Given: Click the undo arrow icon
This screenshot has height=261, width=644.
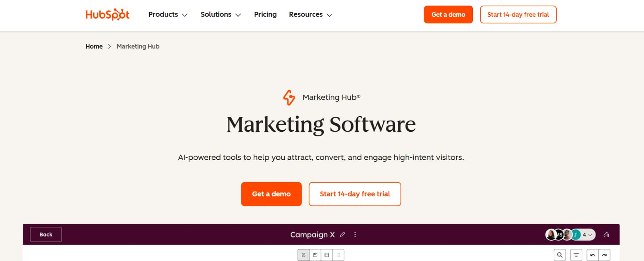Looking at the screenshot, I should point(593,255).
